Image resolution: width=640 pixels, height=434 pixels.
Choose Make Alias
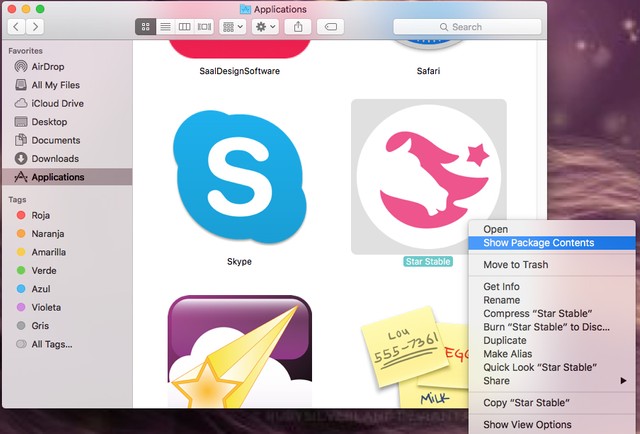tap(552, 354)
